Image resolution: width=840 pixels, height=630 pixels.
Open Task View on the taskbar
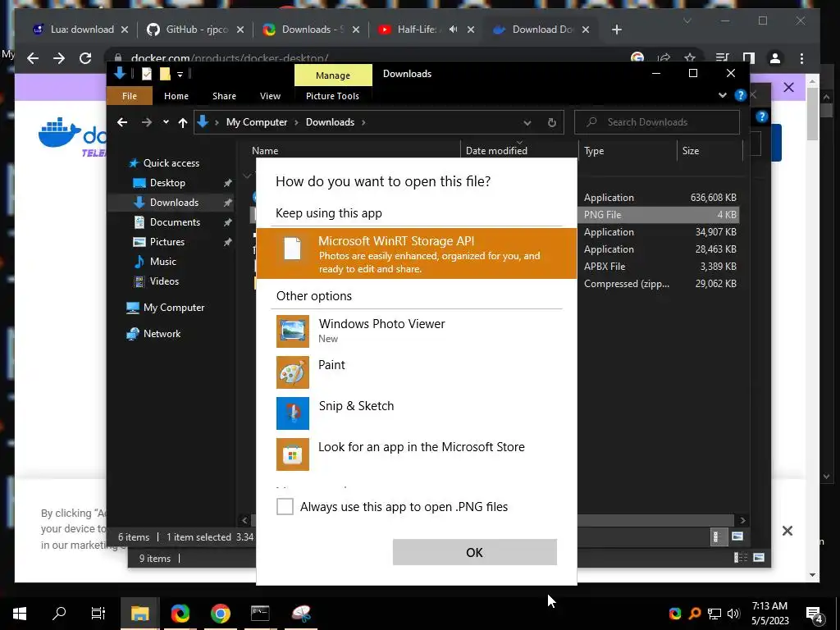click(98, 614)
